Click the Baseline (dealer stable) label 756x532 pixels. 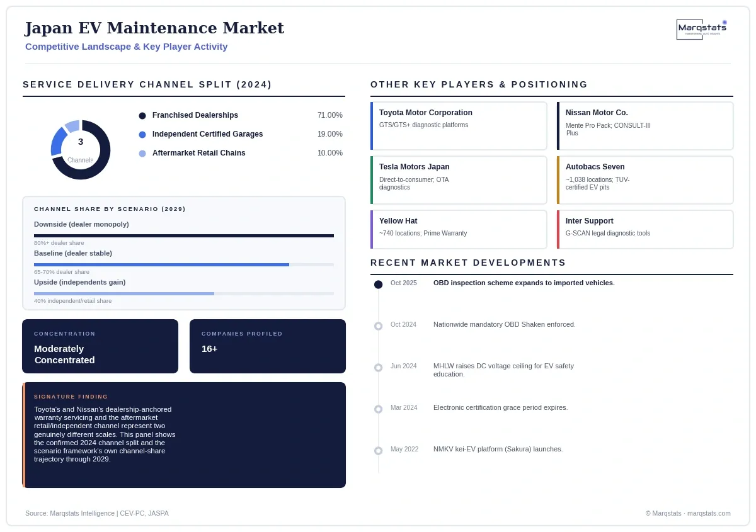tap(73, 253)
